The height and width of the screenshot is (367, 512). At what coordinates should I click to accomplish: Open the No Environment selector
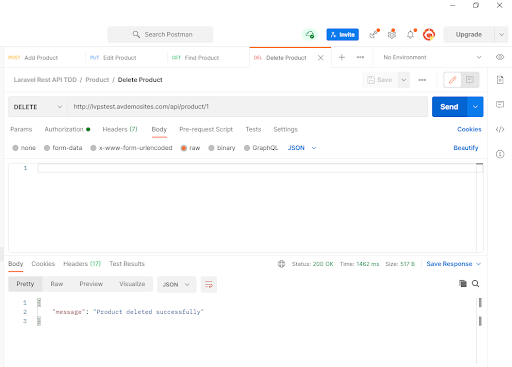pos(432,57)
